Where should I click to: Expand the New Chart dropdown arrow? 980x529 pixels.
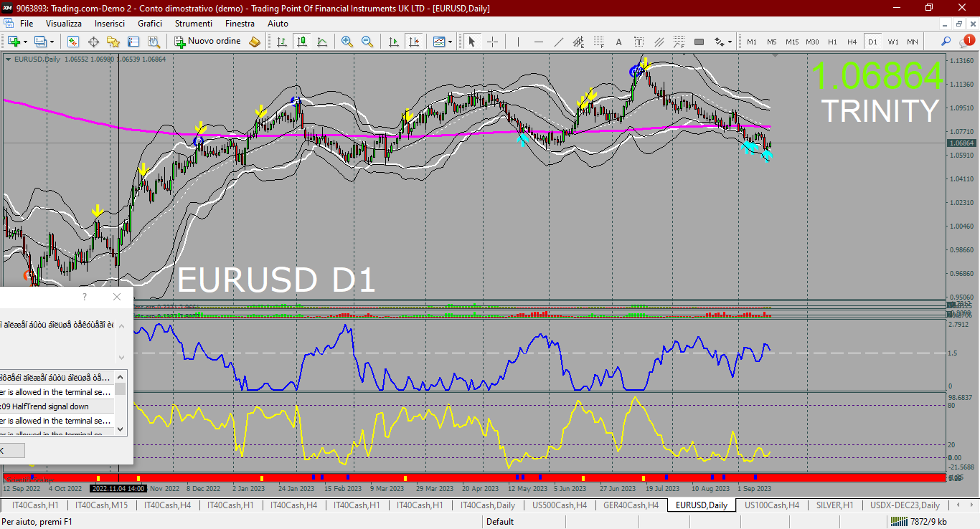tap(25, 42)
